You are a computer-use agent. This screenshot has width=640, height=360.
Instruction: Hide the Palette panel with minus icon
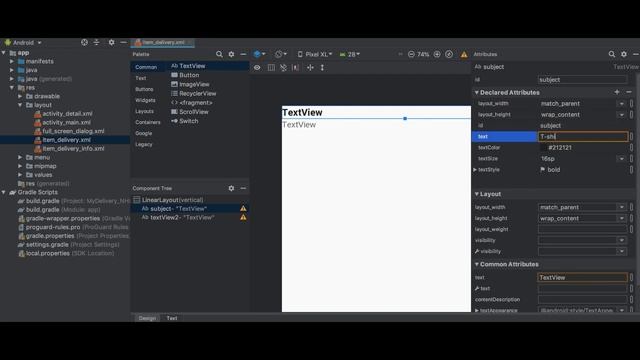243,54
